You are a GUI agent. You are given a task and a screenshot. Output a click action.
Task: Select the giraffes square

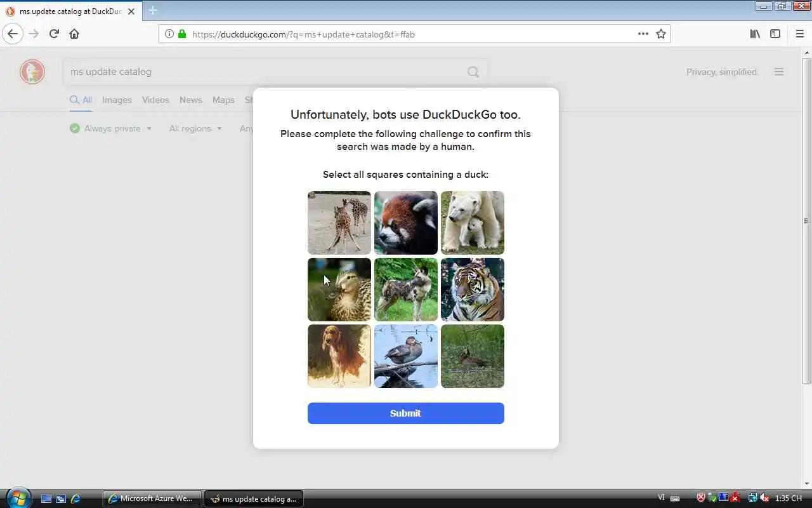click(339, 223)
